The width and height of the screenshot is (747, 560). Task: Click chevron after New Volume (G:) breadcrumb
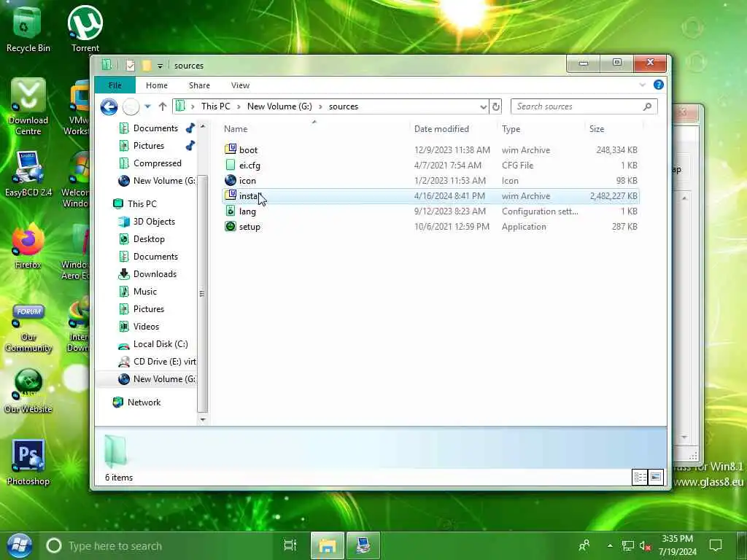click(320, 106)
